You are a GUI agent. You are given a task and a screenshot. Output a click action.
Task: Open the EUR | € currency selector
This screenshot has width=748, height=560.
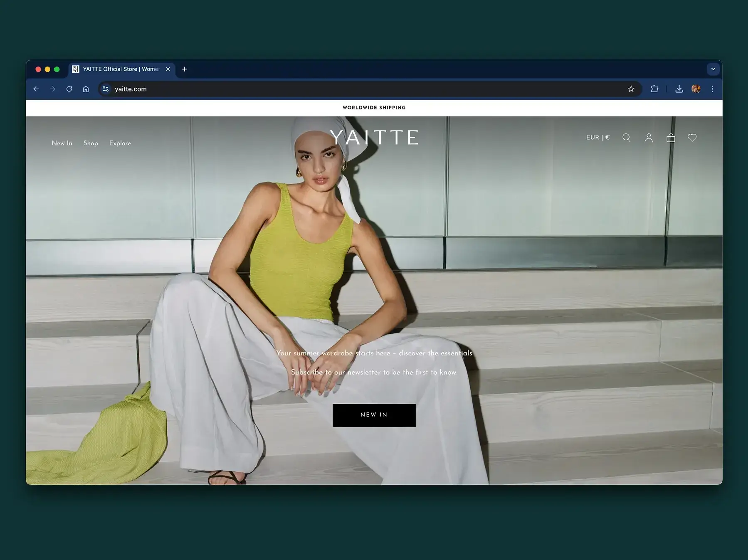point(598,137)
